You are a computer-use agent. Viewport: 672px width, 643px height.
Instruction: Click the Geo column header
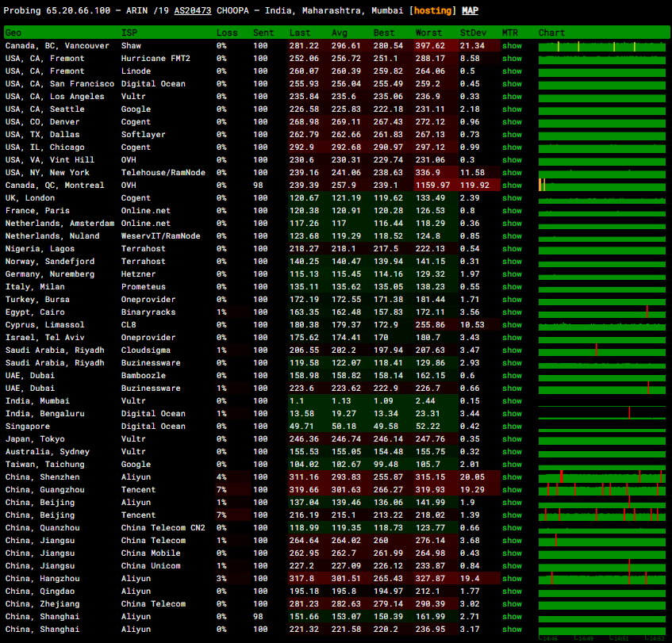(x=13, y=33)
